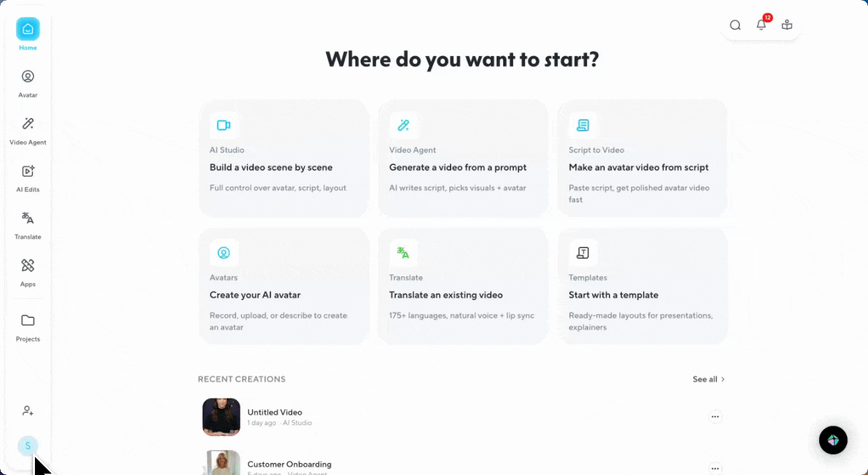
Task: Click the user profile avatar
Action: [28, 446]
